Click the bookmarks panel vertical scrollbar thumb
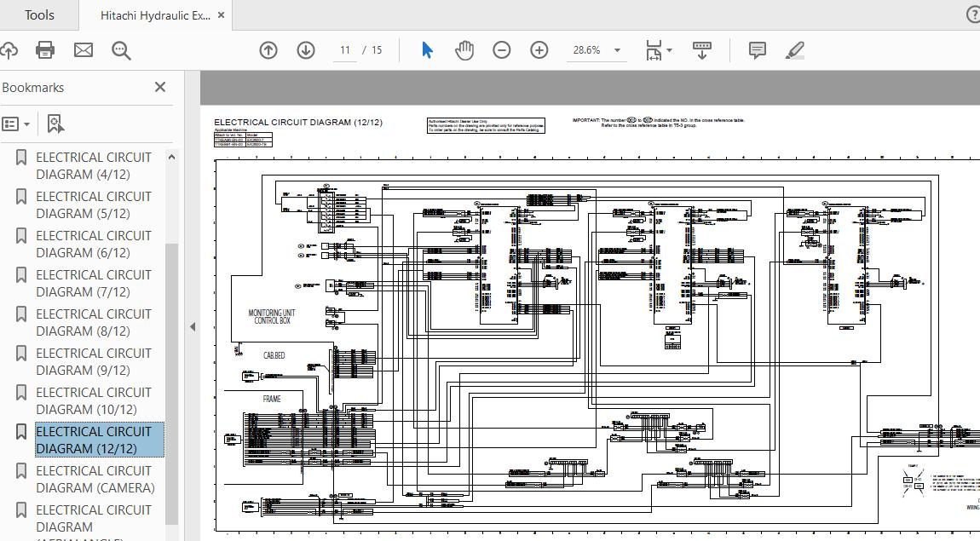 [x=171, y=383]
